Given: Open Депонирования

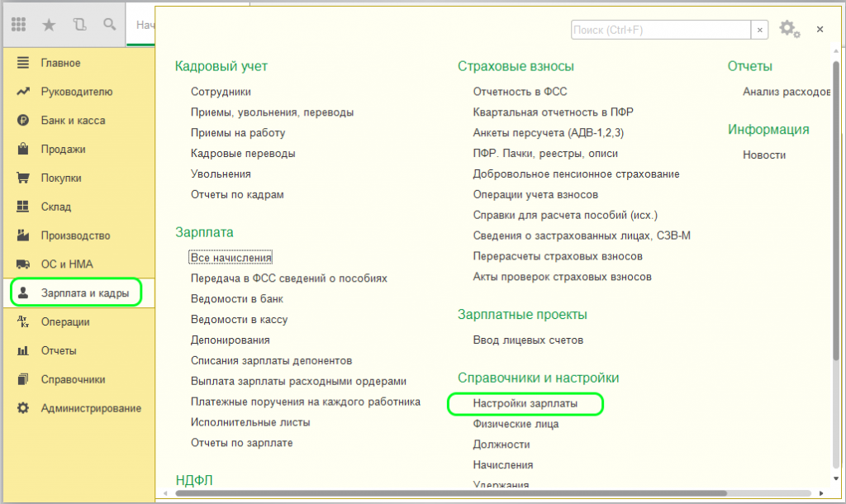Looking at the screenshot, I should pos(230,340).
